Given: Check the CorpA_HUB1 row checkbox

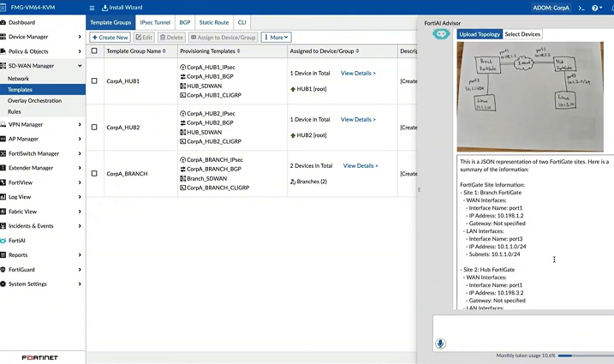Looking at the screenshot, I should tap(94, 81).
